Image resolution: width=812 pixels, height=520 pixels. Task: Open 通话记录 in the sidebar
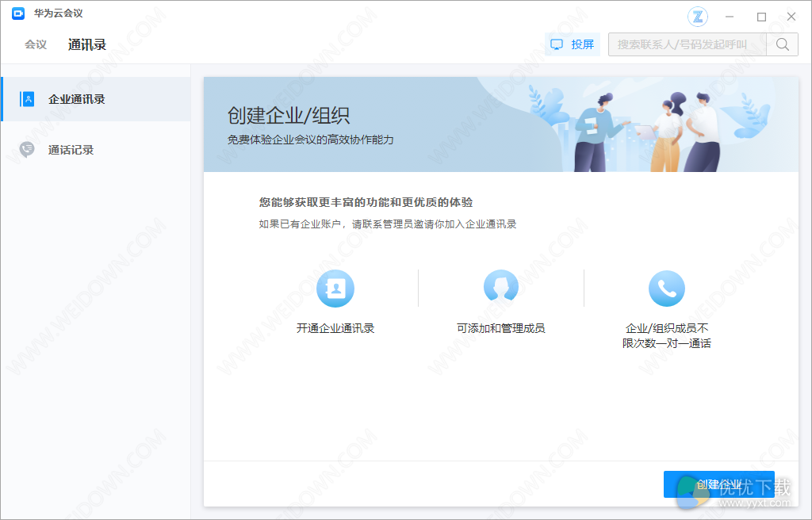coord(96,150)
